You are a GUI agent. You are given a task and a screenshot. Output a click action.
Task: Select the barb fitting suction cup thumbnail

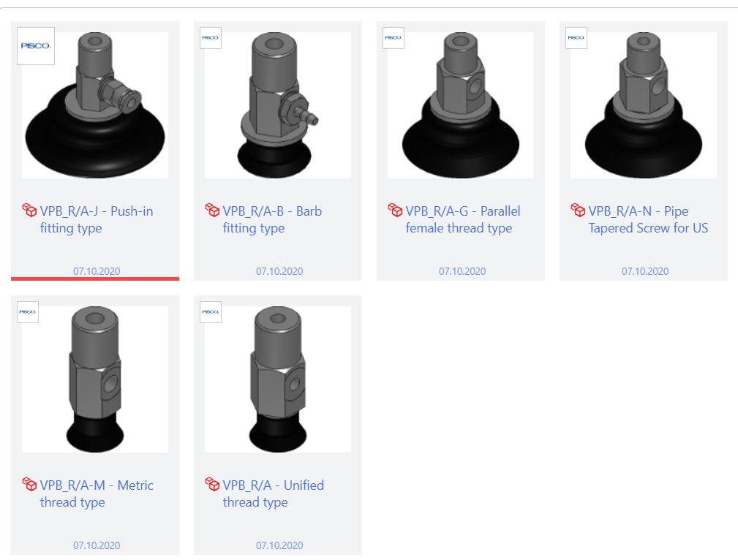(278, 105)
